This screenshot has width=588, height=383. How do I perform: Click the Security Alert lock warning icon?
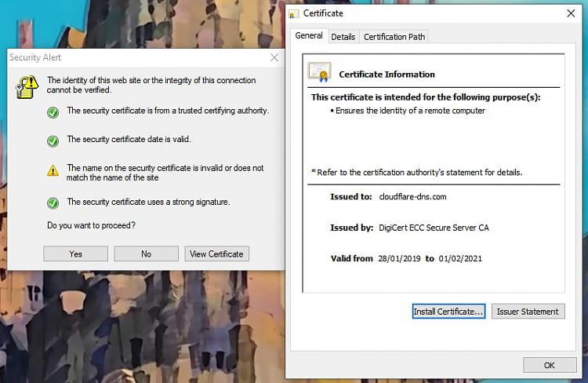pyautogui.click(x=27, y=86)
